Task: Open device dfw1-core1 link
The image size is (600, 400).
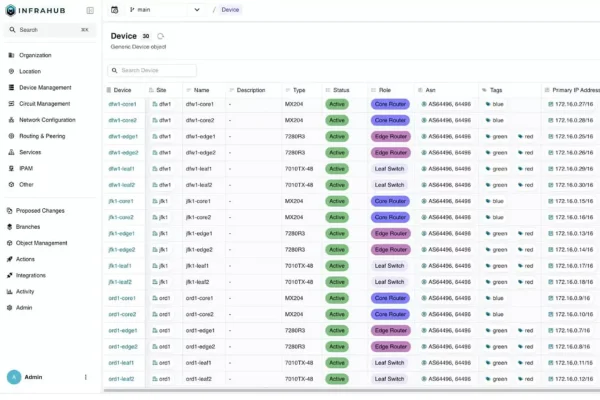Action: click(122, 104)
